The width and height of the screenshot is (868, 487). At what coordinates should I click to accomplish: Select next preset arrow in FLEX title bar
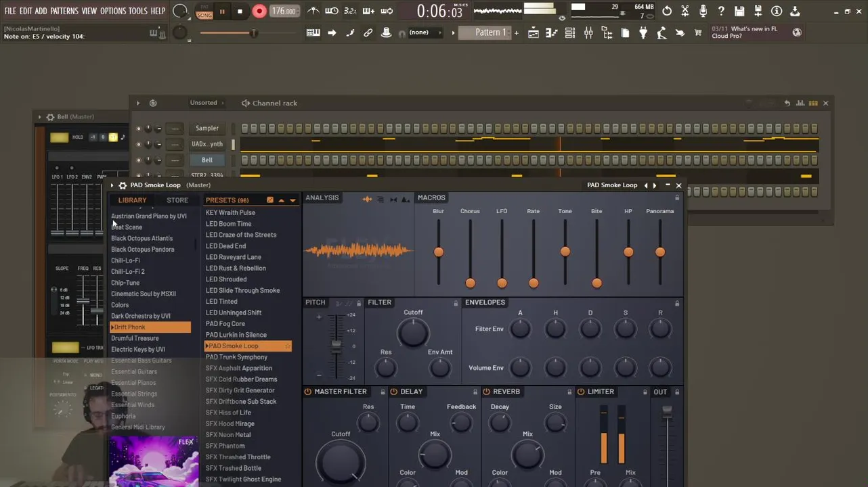point(654,185)
